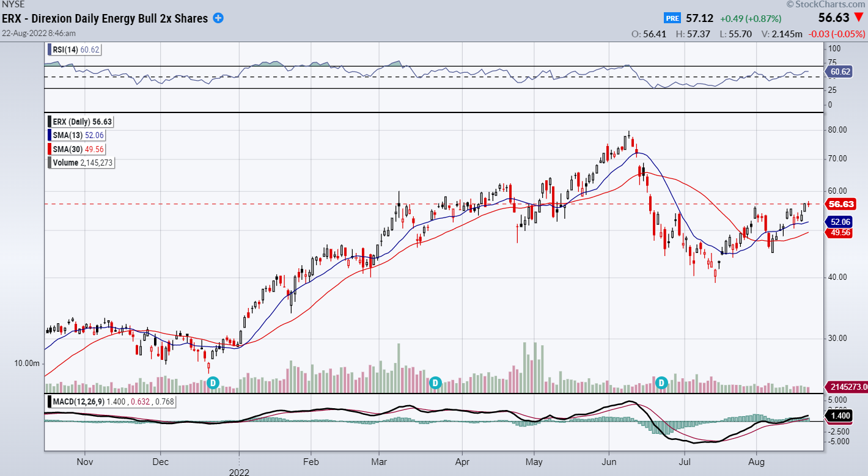Select the SMA(13) 52.06 legend label
The width and height of the screenshot is (868, 476).
[77, 135]
